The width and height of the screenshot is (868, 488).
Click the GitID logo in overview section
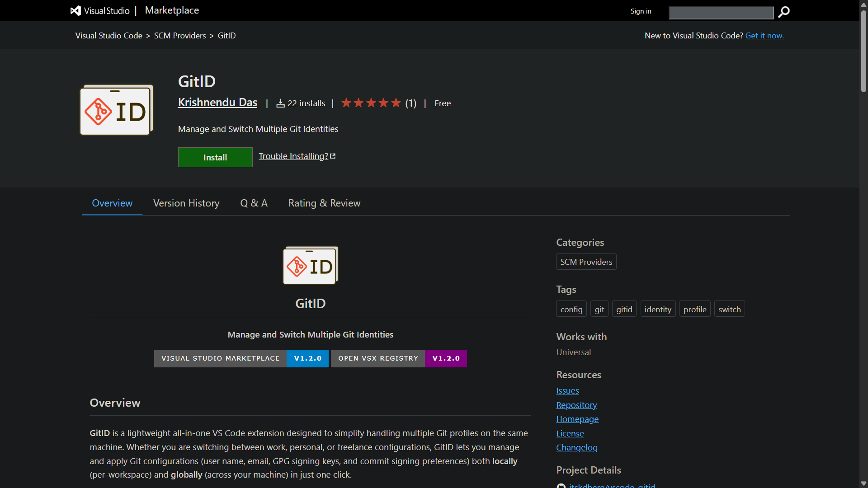click(311, 265)
